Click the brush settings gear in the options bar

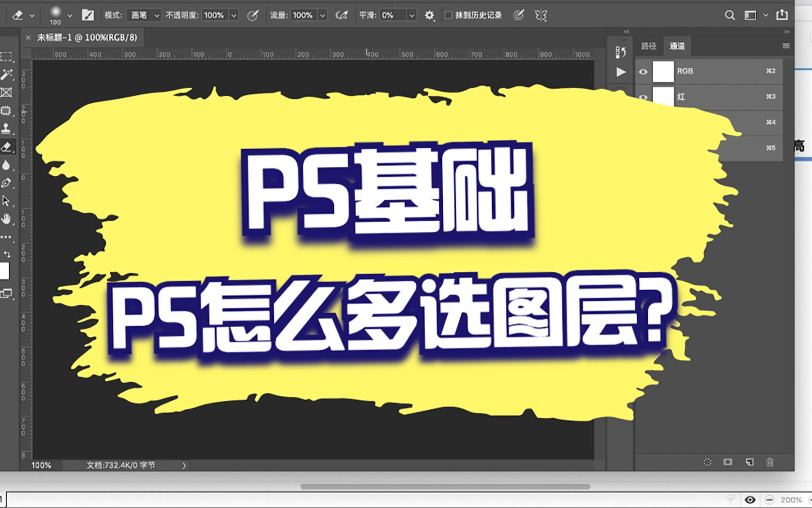[430, 15]
